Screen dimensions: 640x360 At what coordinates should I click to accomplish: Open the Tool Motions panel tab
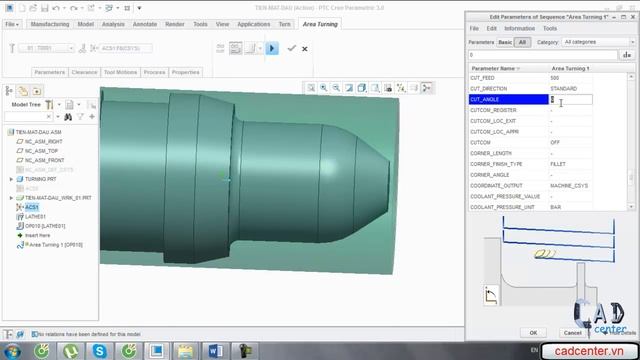pyautogui.click(x=120, y=72)
